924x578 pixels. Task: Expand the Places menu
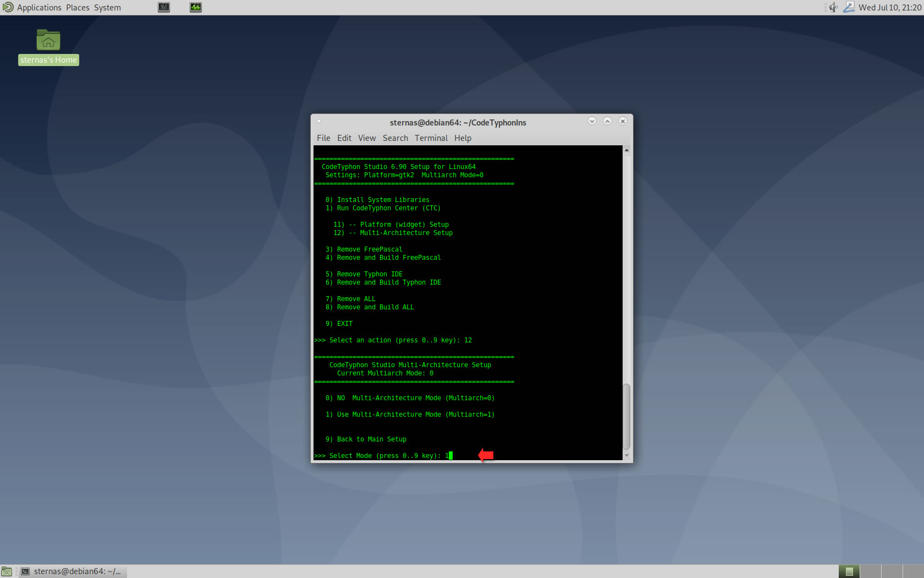coord(78,7)
